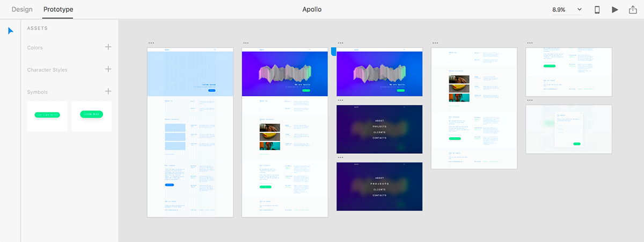Select blue button in wireframe hero
The image size is (644, 242).
211,90
